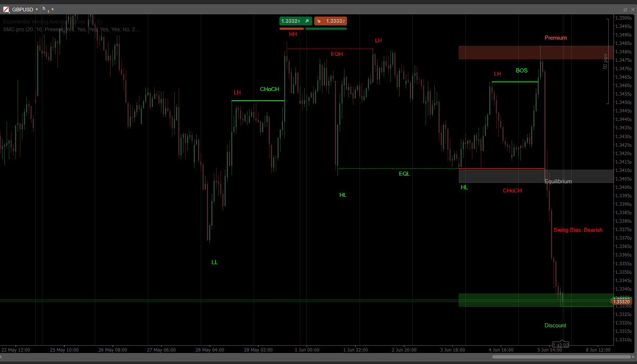
Task: Click the scrollbar left arrow
Action: 1,357
